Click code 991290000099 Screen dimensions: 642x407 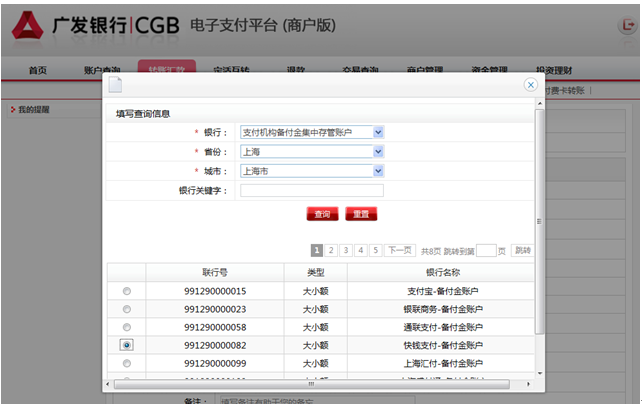pyautogui.click(x=215, y=363)
